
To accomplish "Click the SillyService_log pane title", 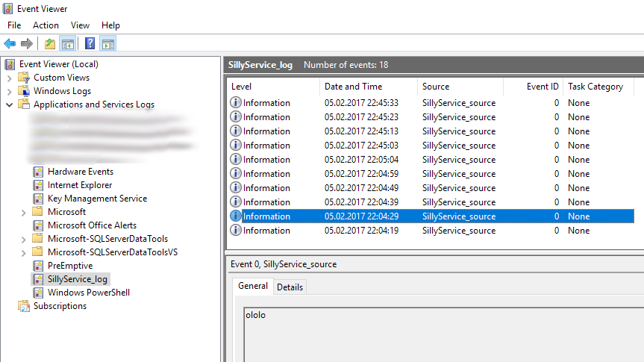I will pos(260,65).
